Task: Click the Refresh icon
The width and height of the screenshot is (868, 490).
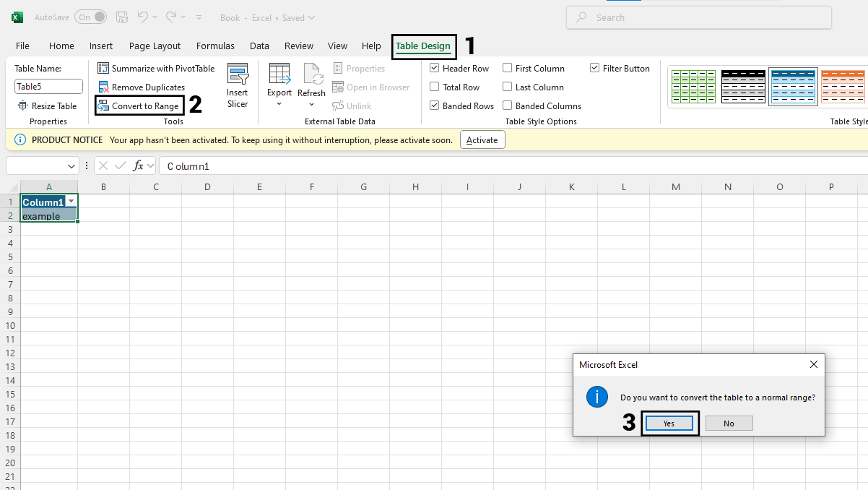Action: [x=312, y=75]
